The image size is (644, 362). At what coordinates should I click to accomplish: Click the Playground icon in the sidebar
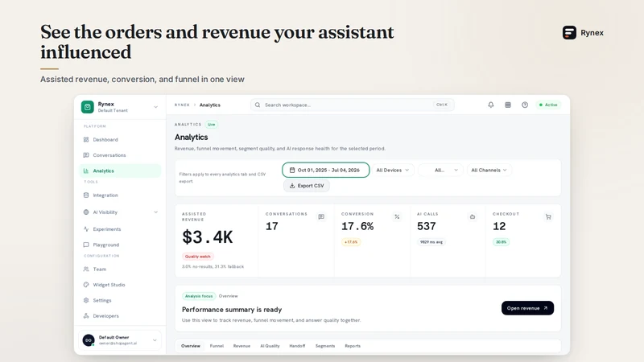tap(86, 245)
